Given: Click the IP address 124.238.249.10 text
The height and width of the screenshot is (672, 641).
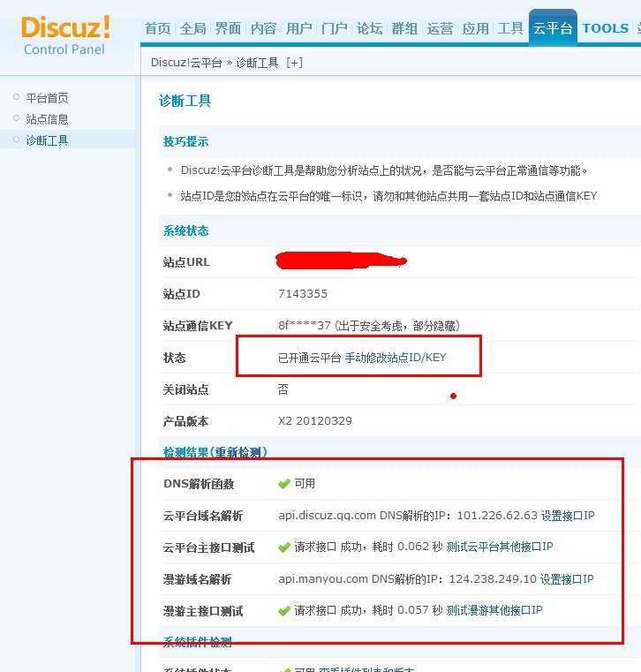Looking at the screenshot, I should [x=493, y=579].
